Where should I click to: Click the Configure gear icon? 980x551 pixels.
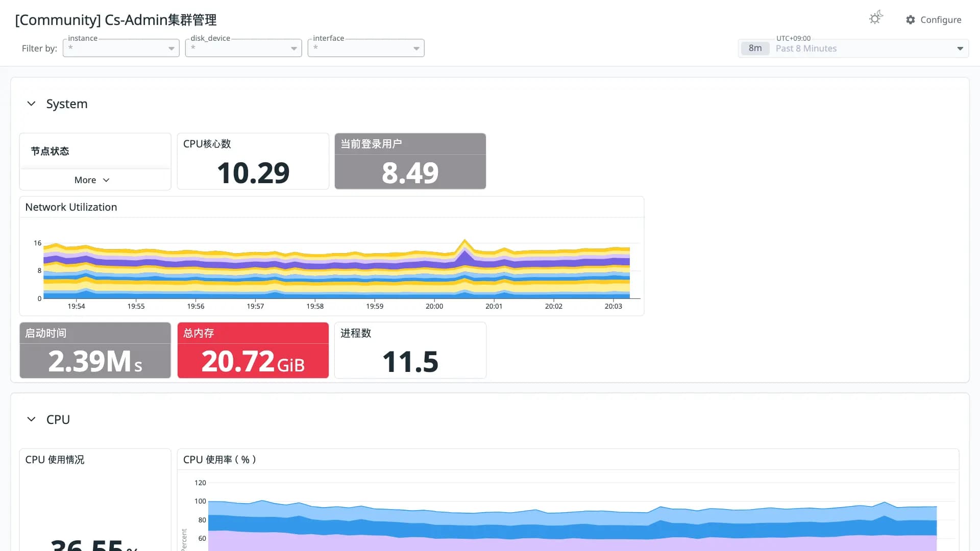point(911,20)
